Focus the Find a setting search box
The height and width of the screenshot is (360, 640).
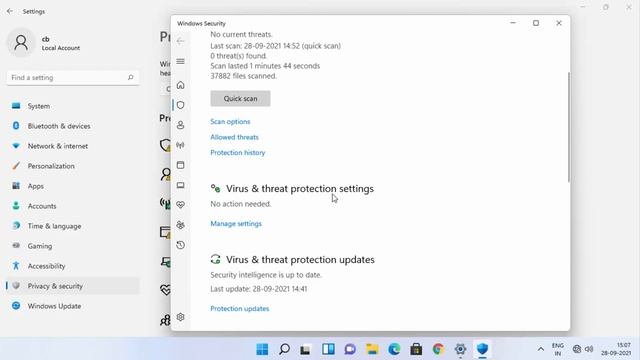(73, 78)
